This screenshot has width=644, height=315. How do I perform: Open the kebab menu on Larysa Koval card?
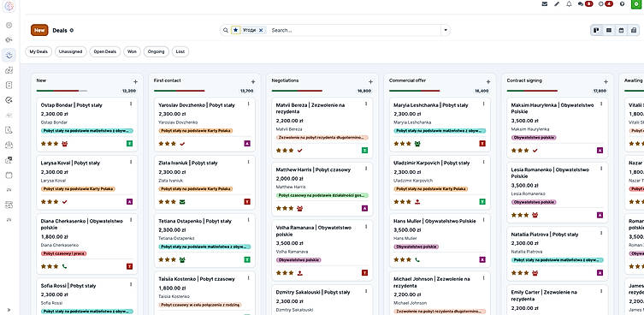131,162
